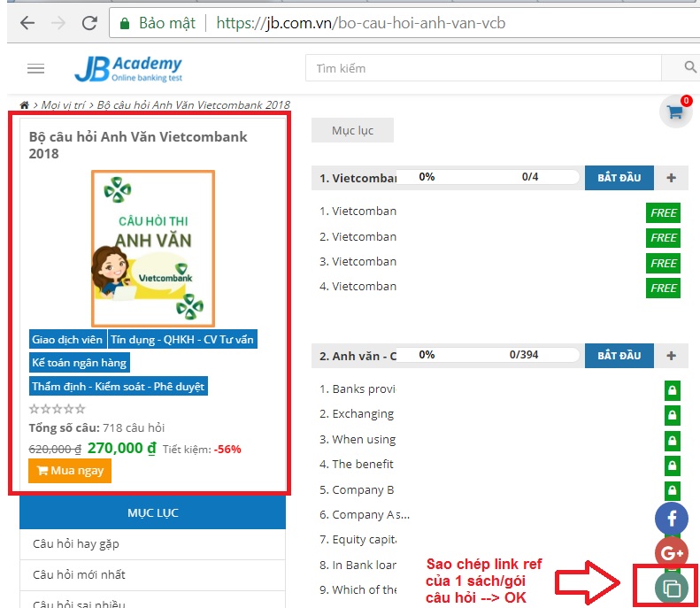Image resolution: width=700 pixels, height=608 pixels.
Task: Click the search magnifier icon
Action: click(x=689, y=68)
